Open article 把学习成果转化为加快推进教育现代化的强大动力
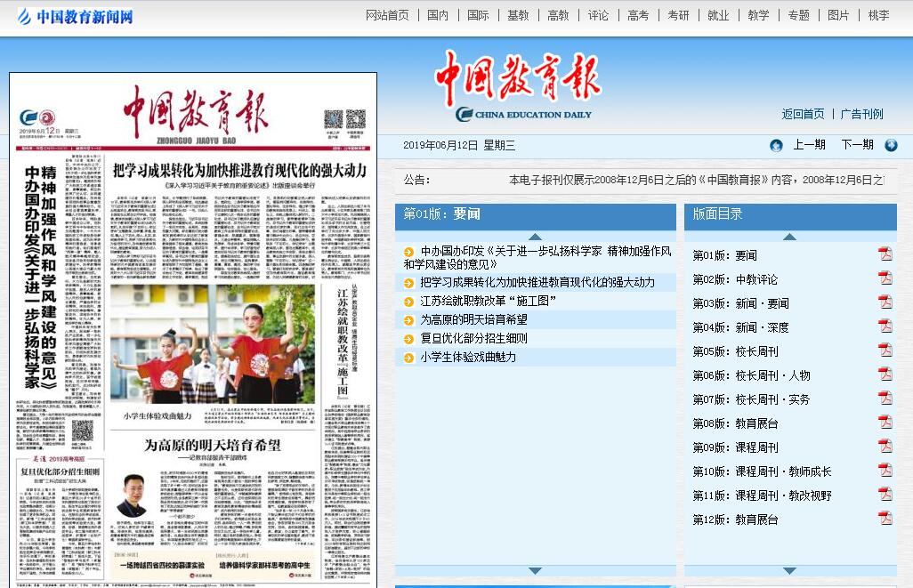 click(537, 282)
